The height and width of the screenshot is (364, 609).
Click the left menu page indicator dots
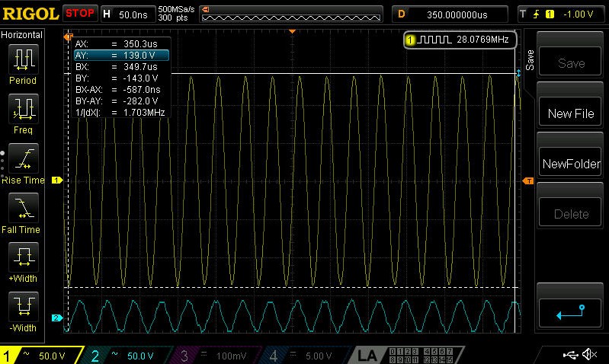tap(2, 164)
